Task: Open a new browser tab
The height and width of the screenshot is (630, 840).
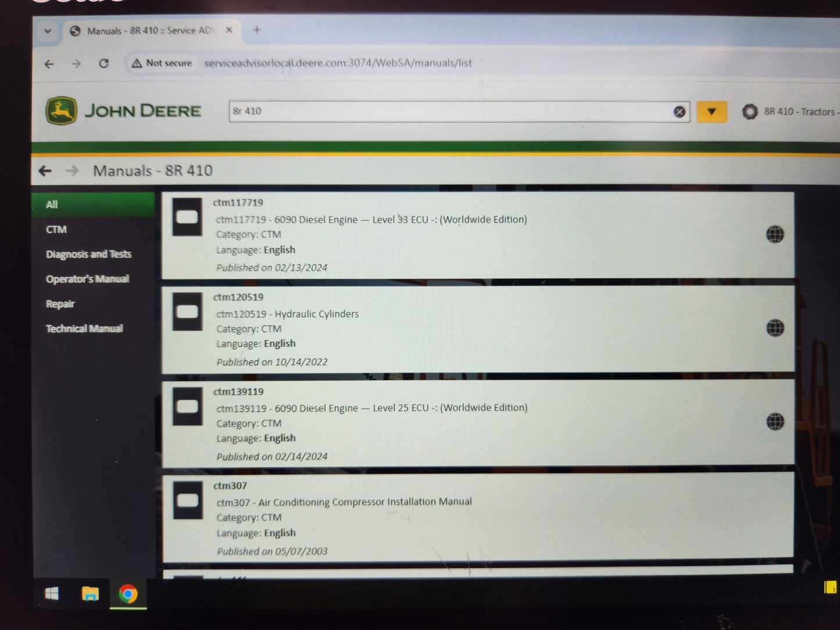Action: 257,30
